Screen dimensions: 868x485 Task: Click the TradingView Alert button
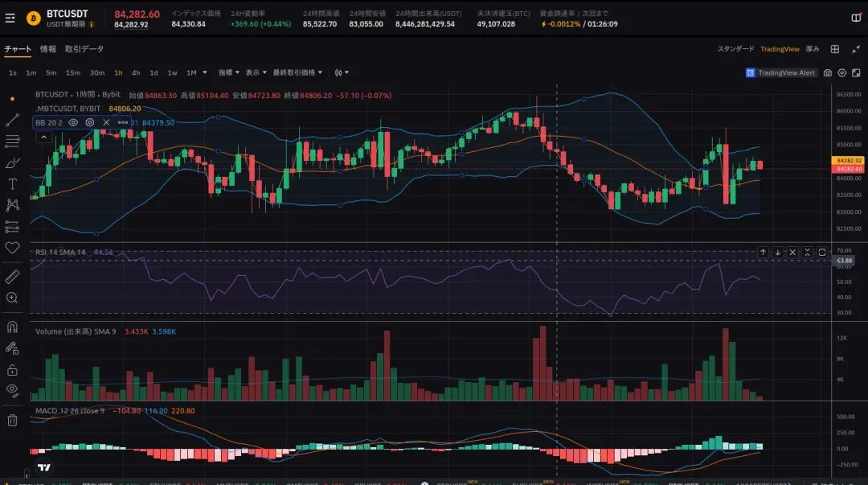pos(780,72)
